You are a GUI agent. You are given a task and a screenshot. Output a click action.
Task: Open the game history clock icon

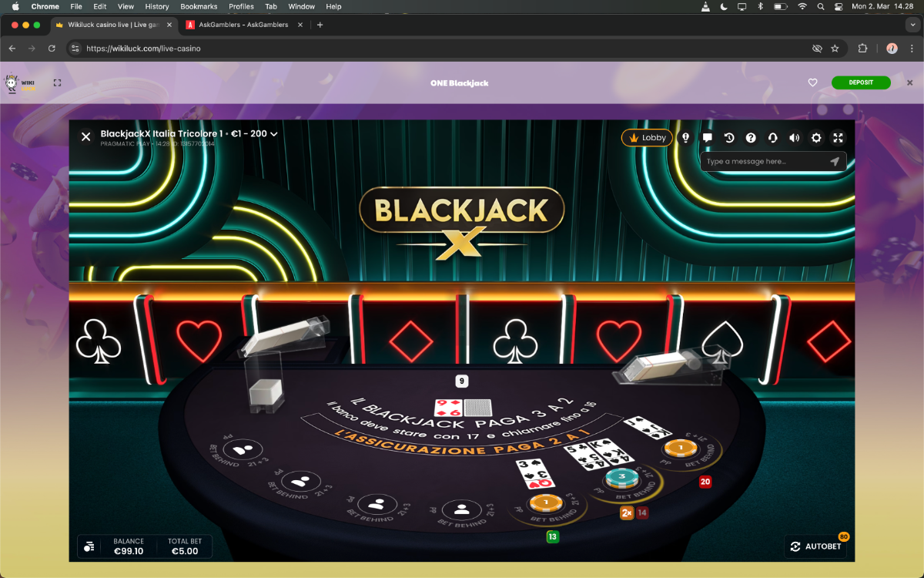pyautogui.click(x=728, y=138)
